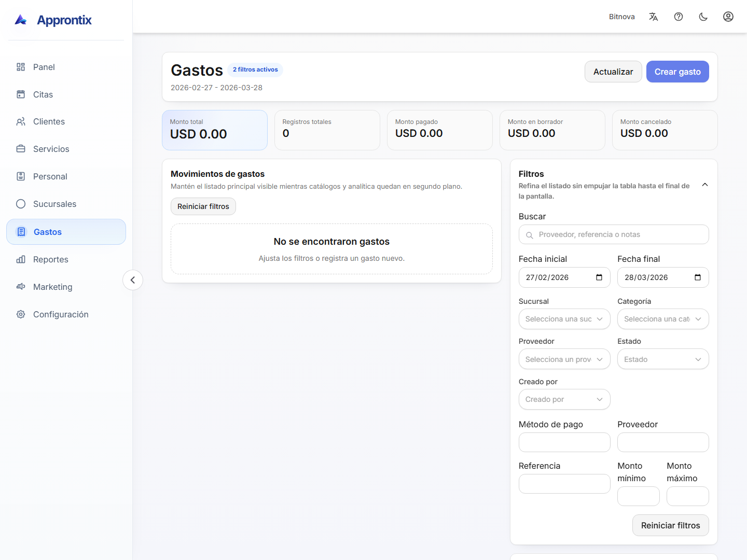Click the Approntix logo icon
This screenshot has height=560, width=747.
click(x=21, y=20)
